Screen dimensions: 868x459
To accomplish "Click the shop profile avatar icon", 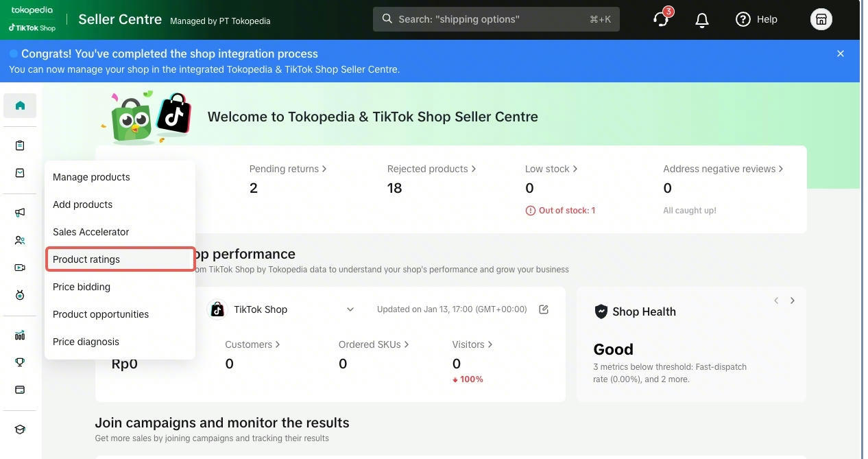I will pos(821,19).
